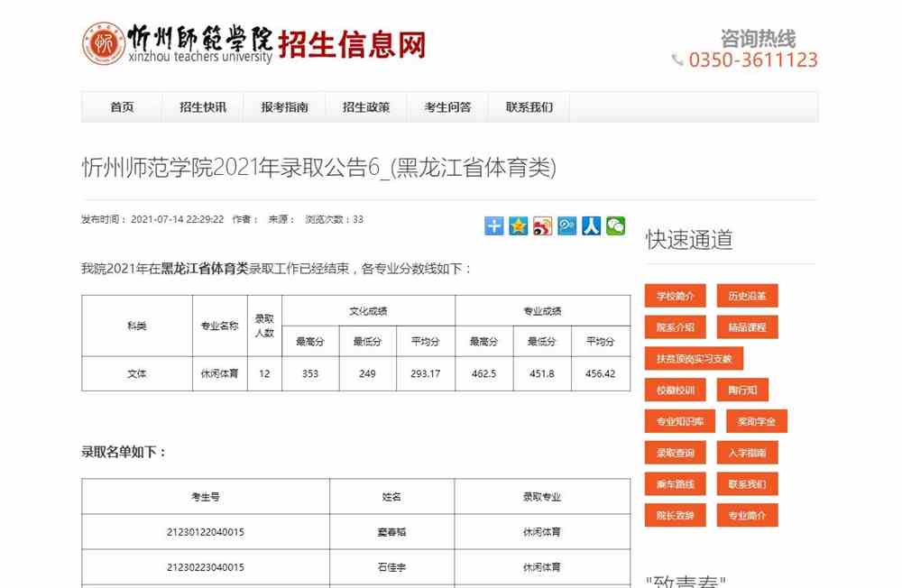This screenshot has height=588, width=902.
Task: Click the university round logo emblem
Action: point(104,43)
